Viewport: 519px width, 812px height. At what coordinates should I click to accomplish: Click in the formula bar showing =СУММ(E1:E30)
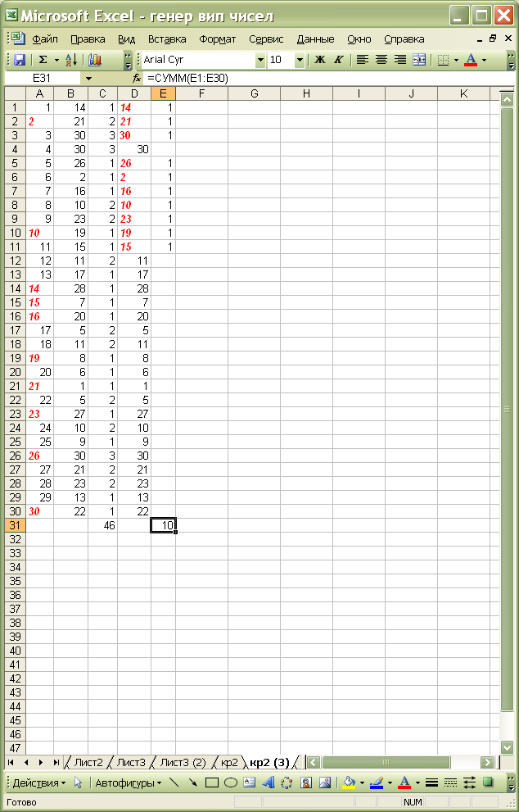[x=321, y=79]
